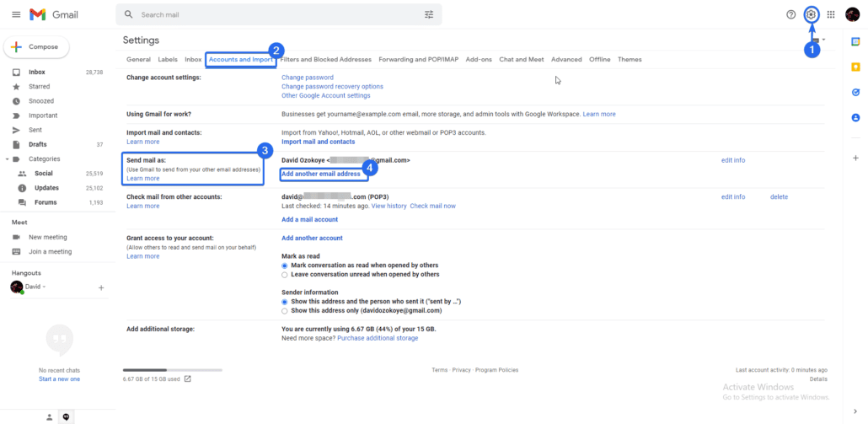
Task: Show search options filter icon
Action: 429,15
